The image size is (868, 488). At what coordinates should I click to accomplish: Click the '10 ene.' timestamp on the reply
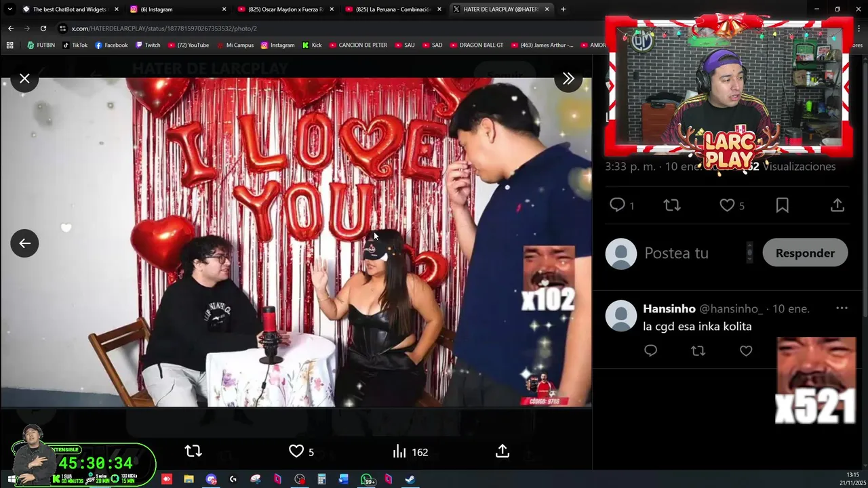(791, 308)
